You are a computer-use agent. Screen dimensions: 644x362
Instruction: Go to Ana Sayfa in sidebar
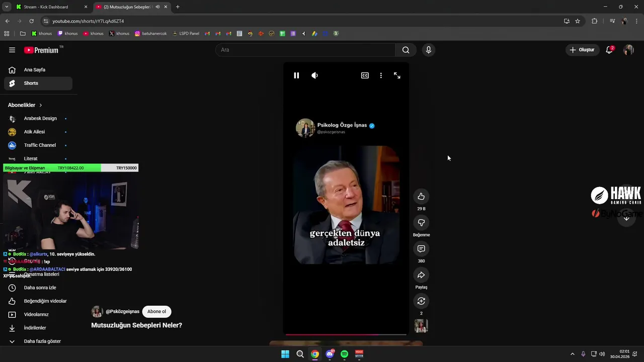[x=38, y=70]
